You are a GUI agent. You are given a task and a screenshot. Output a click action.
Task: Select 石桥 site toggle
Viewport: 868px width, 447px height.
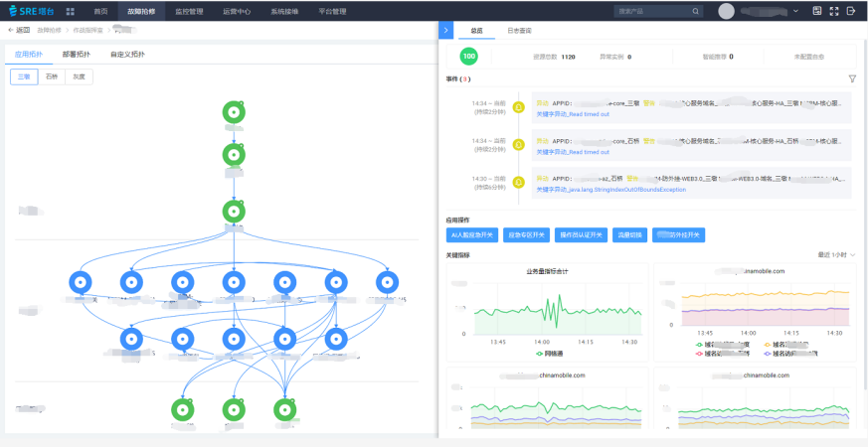[x=52, y=76]
